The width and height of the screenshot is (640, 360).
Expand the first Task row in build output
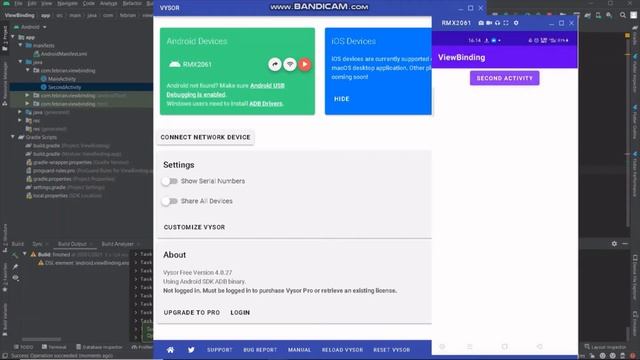136,254
